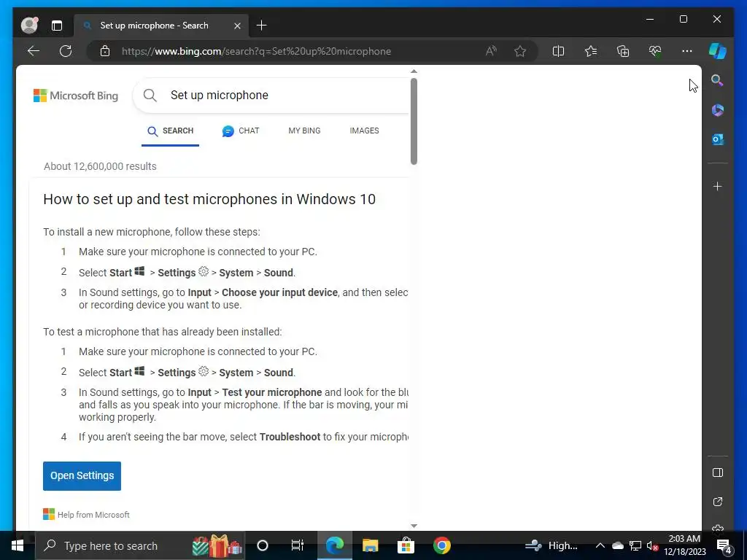
Task: Open Task View on taskbar
Action: (298, 545)
